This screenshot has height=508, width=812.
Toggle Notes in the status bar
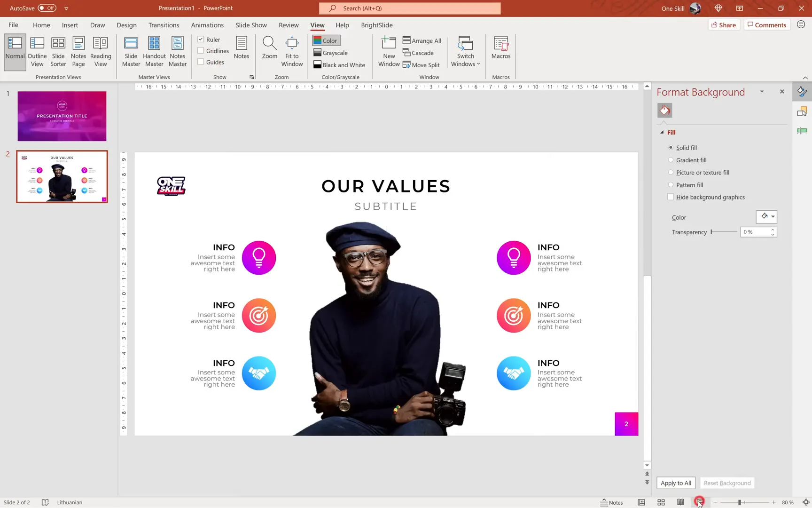tap(611, 502)
